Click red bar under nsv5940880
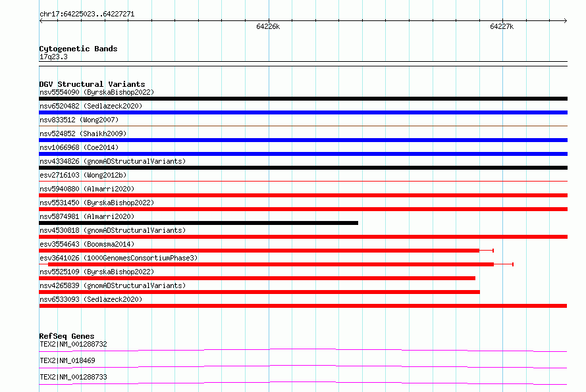This screenshot has height=392, width=586. (303, 195)
